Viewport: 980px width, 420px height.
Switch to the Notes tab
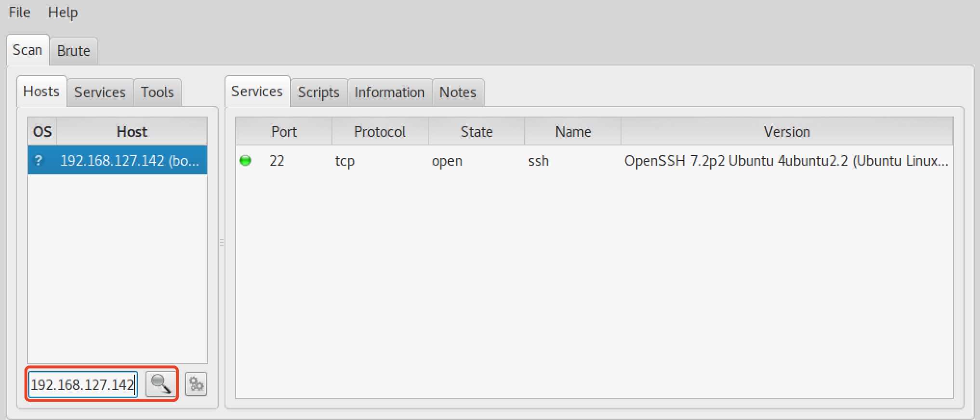click(x=458, y=92)
